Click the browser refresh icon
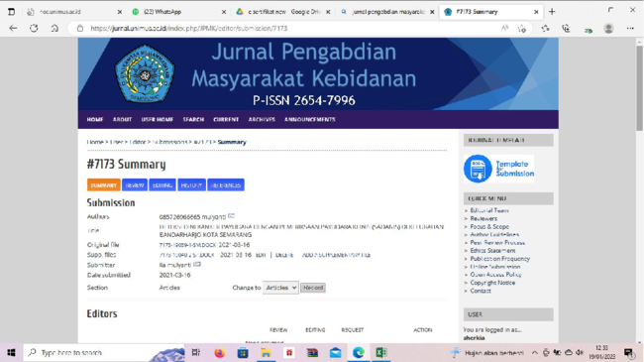 pos(34,28)
